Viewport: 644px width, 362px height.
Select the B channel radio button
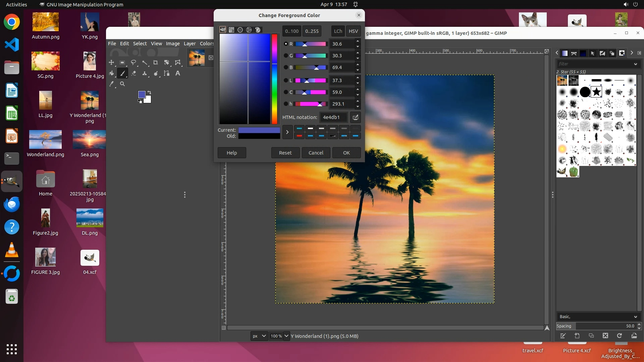pyautogui.click(x=286, y=67)
